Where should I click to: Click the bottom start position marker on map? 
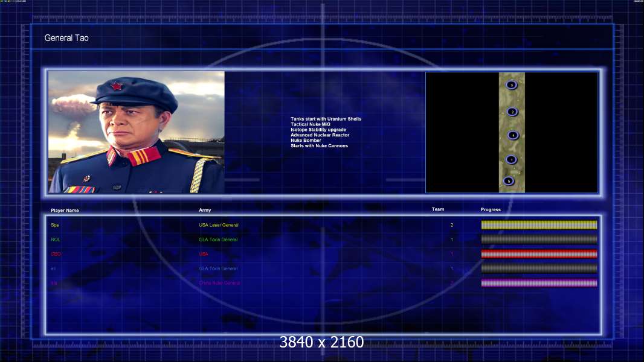pyautogui.click(x=509, y=181)
